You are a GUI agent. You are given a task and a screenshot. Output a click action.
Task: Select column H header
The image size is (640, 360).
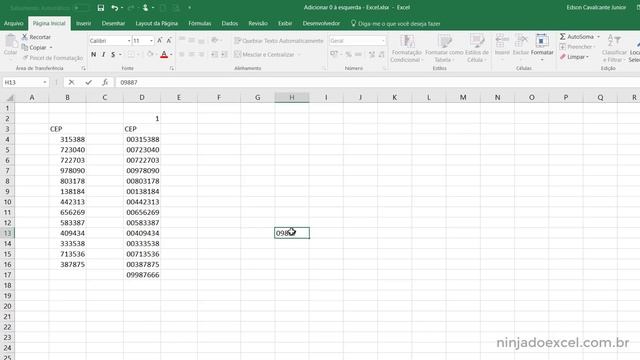click(x=292, y=98)
